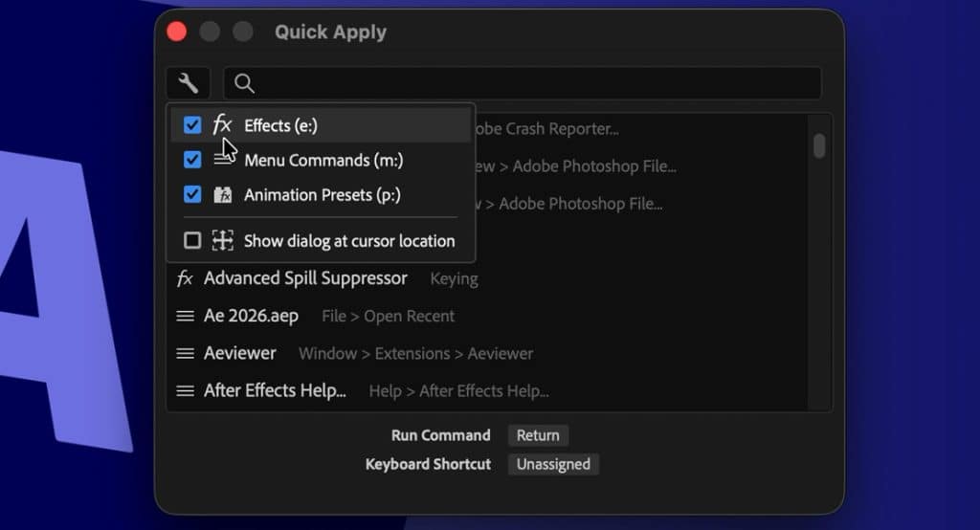This screenshot has width=980, height=530.
Task: Click the Return key button
Action: click(x=538, y=435)
